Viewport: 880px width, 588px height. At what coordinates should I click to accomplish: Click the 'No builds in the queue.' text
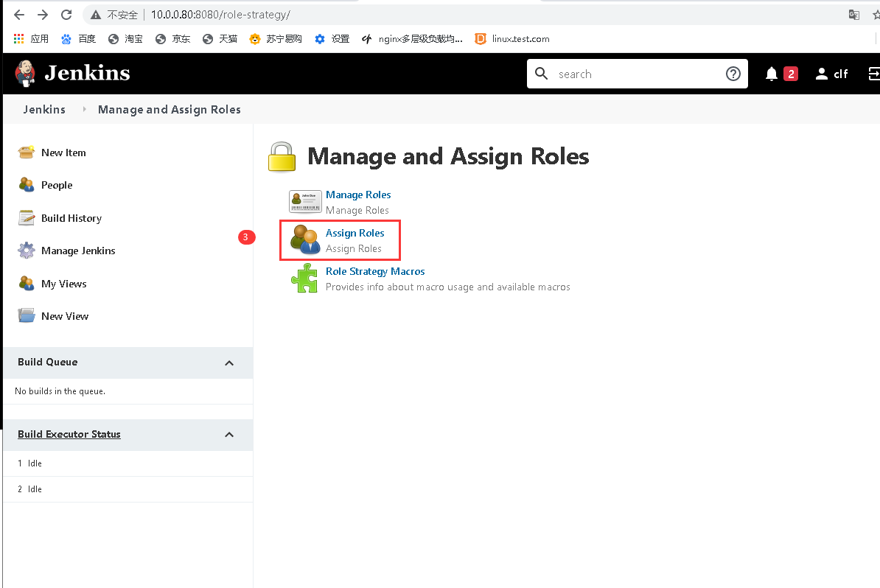point(60,391)
